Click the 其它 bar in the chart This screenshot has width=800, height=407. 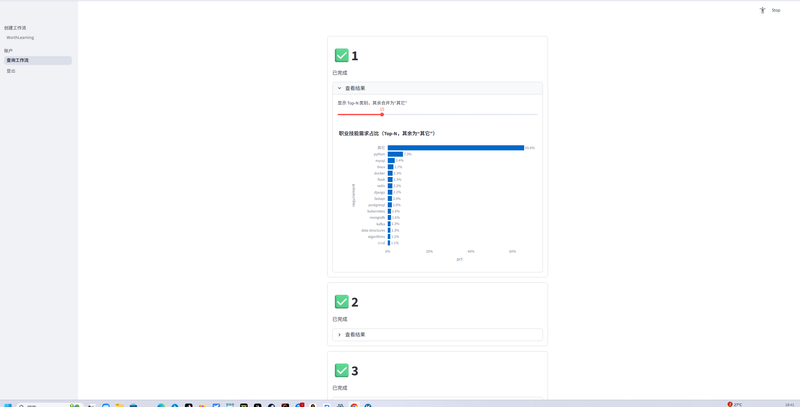click(x=456, y=148)
